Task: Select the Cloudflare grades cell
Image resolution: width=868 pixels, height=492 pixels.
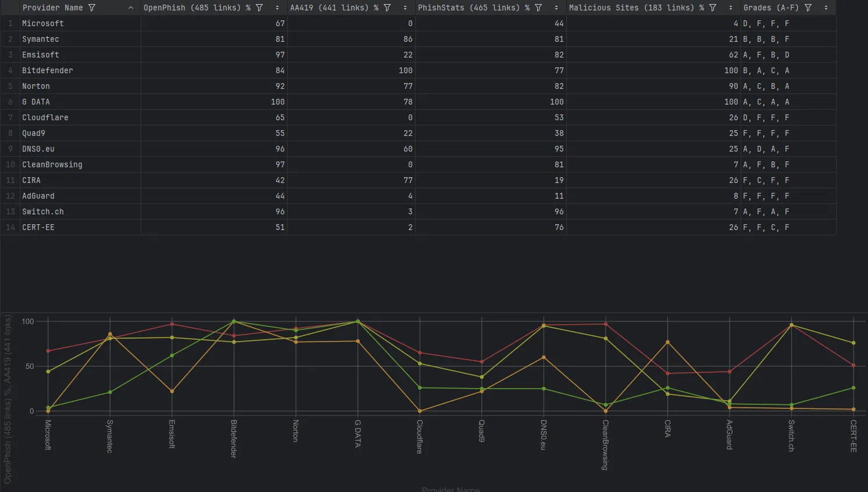Action: [x=788, y=117]
